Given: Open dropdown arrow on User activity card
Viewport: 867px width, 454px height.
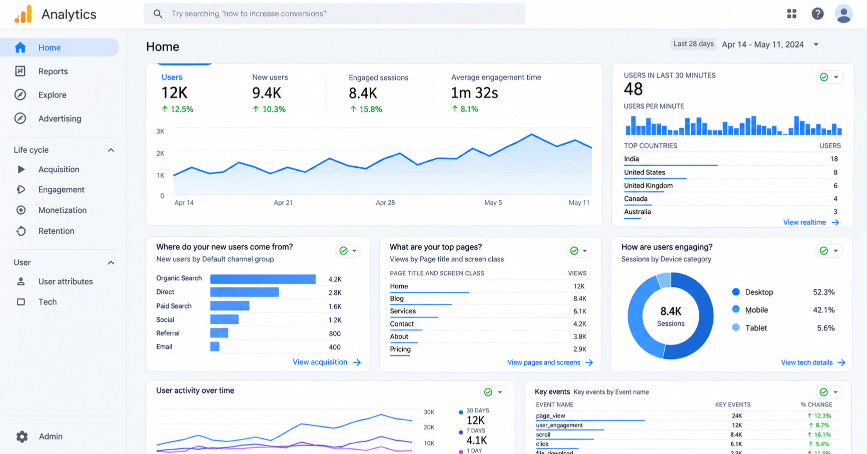Looking at the screenshot, I should [500, 392].
